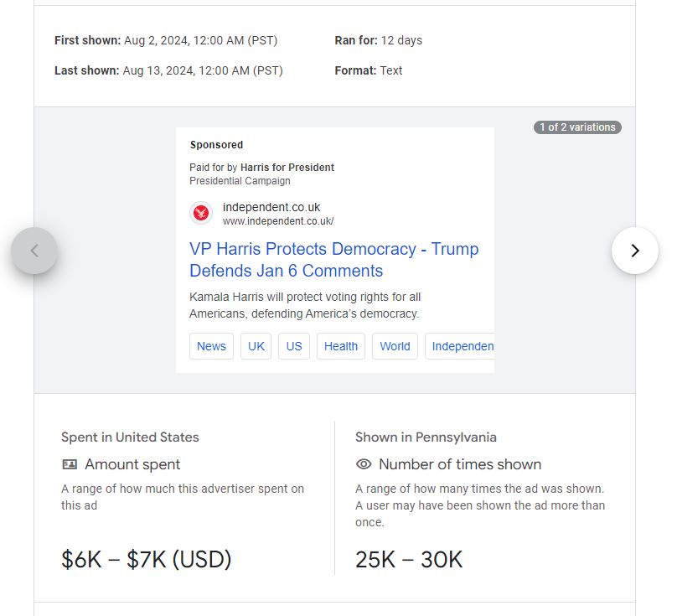This screenshot has width=677, height=616.
Task: Open the Health sitelink chip
Action: click(340, 346)
